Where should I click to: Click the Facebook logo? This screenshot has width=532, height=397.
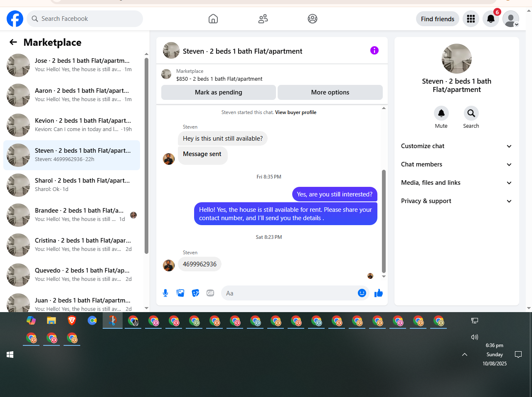coord(15,19)
